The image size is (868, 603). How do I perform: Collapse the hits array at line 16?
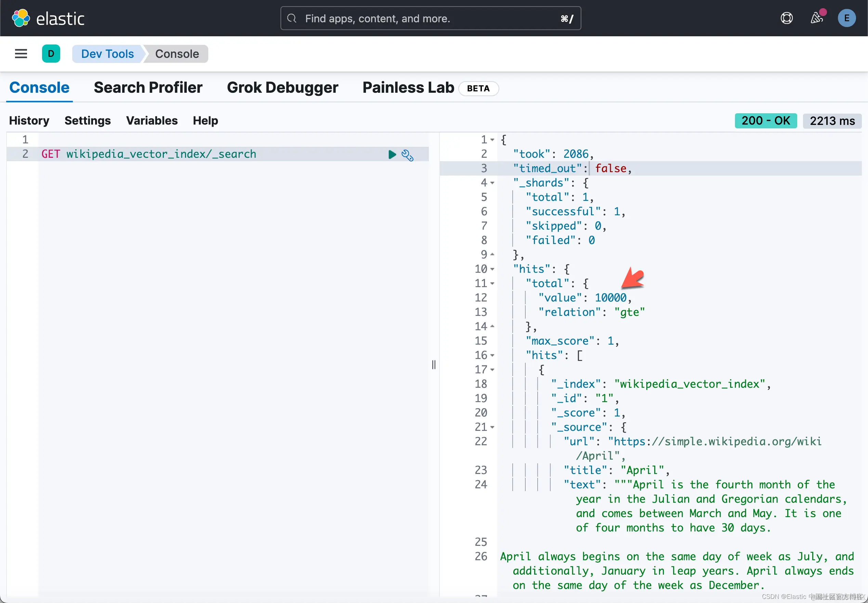pyautogui.click(x=492, y=356)
